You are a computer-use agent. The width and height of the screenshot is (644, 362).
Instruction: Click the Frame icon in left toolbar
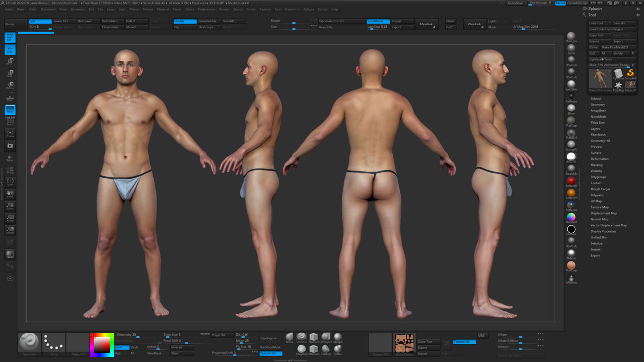click(x=10, y=133)
